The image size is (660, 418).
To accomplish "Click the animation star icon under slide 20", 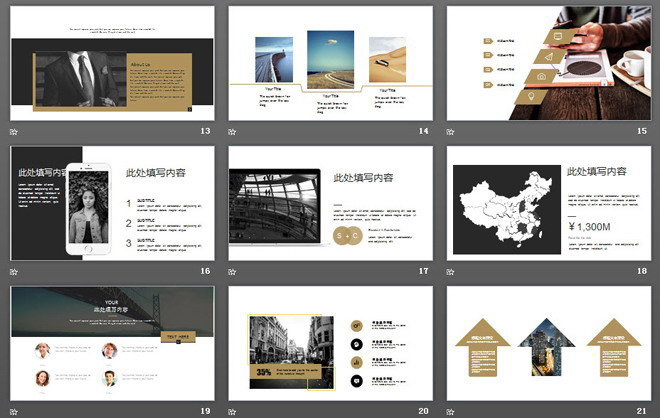I will click(232, 410).
